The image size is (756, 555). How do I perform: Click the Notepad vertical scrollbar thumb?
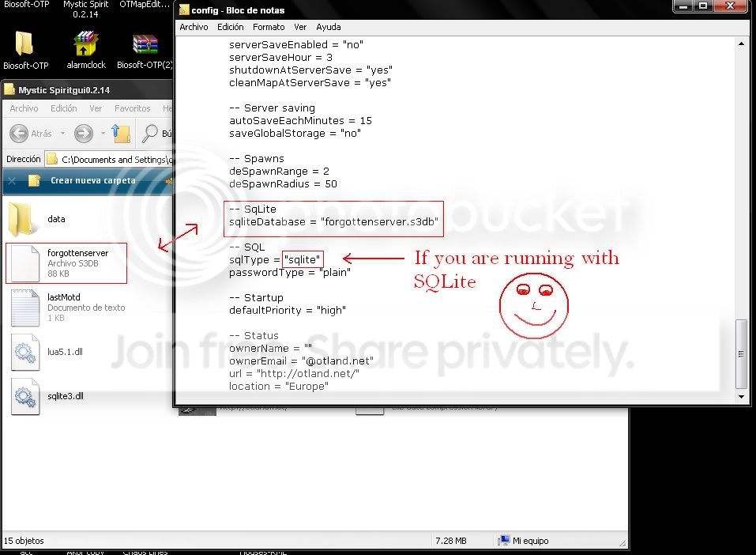(741, 353)
